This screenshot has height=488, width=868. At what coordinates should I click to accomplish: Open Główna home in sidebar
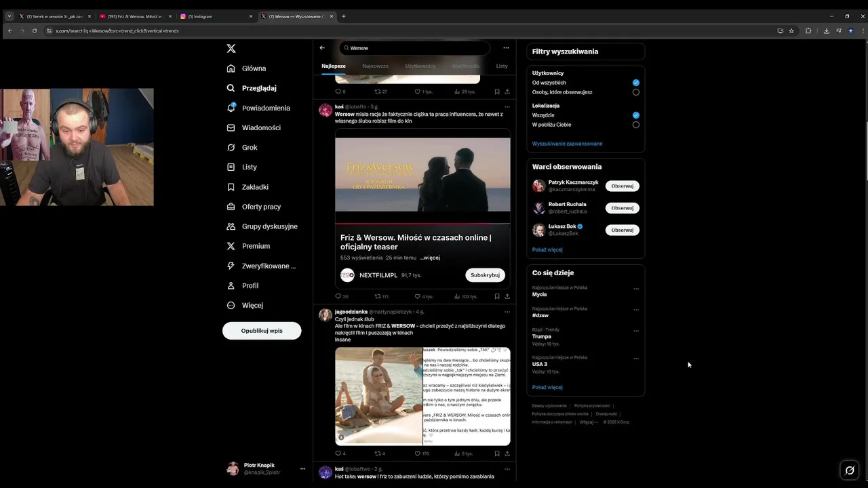tap(246, 68)
